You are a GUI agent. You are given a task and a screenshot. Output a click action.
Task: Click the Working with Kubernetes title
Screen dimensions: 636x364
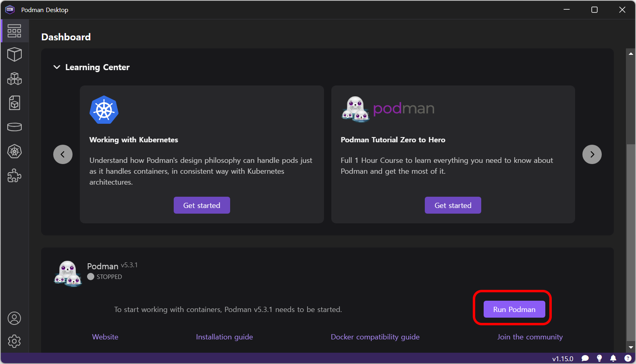point(134,139)
